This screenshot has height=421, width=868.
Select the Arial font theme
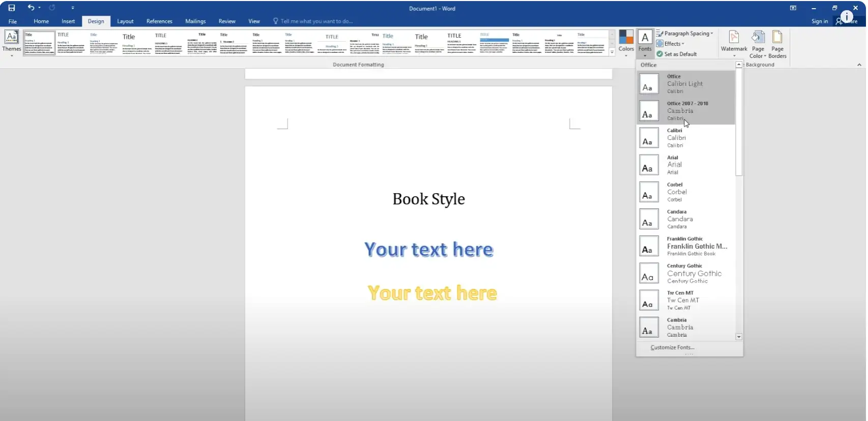685,165
